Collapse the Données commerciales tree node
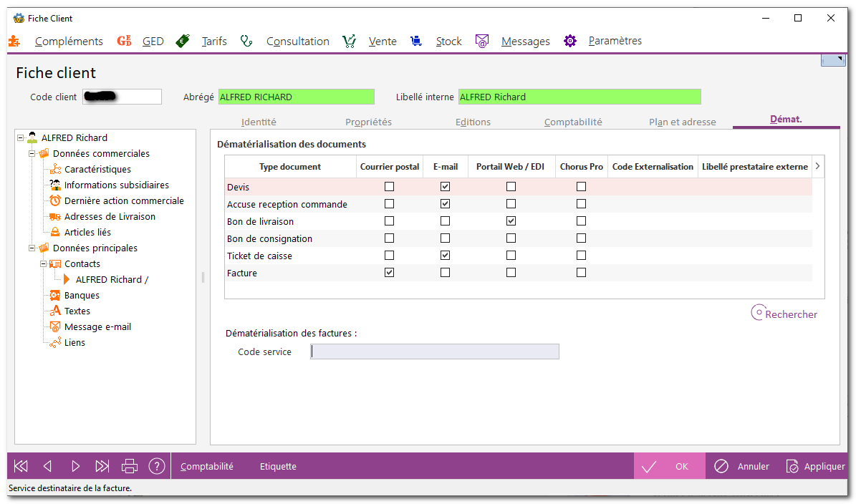 coord(32,153)
